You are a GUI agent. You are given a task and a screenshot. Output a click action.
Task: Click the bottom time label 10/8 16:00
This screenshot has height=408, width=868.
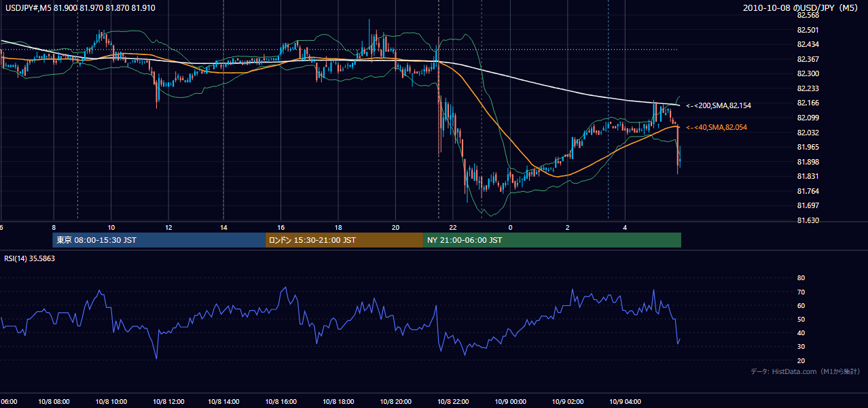(x=281, y=402)
